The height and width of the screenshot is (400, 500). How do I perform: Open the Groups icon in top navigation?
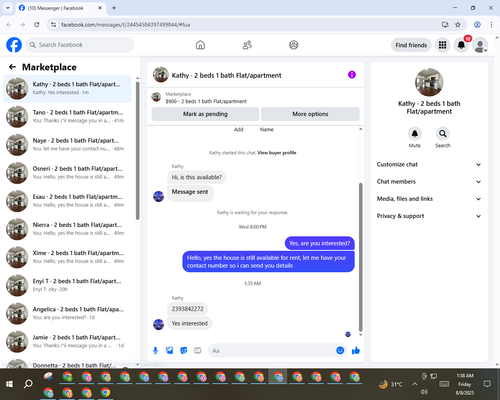coord(294,45)
